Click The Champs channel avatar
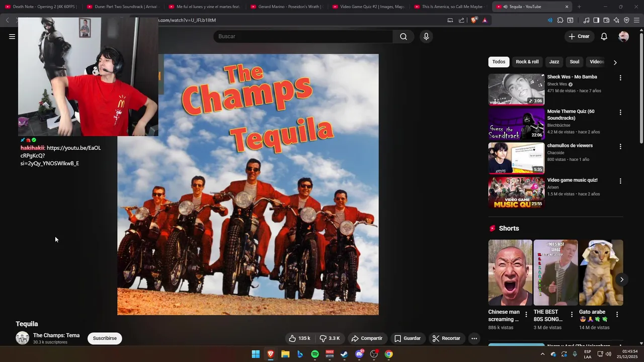Viewport: 644px width, 362px height. (22, 338)
